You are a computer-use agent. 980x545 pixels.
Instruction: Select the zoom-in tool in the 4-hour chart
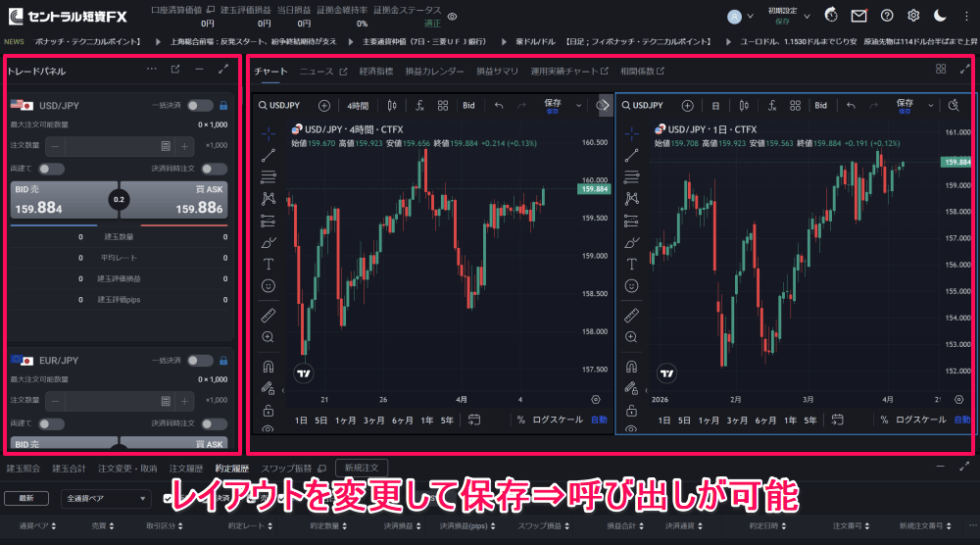(x=269, y=337)
